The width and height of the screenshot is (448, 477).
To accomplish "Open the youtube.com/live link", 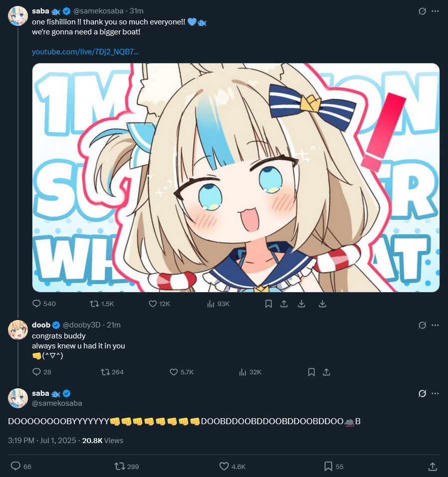I will [x=85, y=52].
